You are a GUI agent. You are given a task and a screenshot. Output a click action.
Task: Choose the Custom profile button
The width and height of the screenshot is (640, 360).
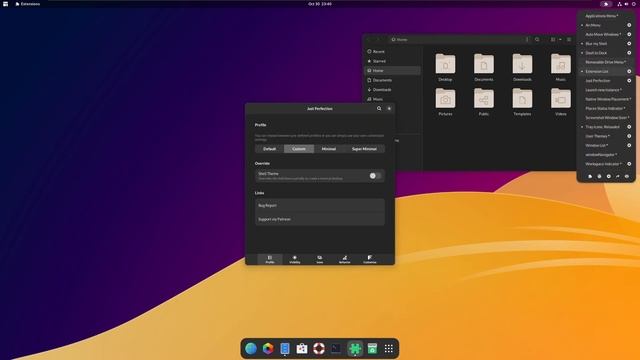[x=299, y=149]
